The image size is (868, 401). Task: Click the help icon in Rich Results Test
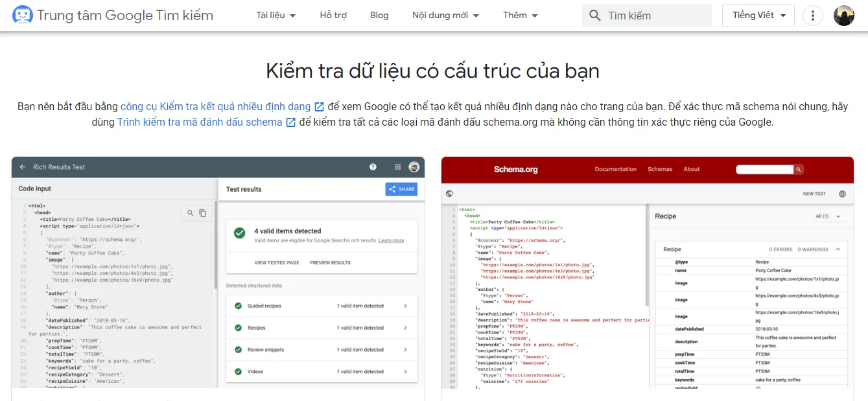pos(373,167)
